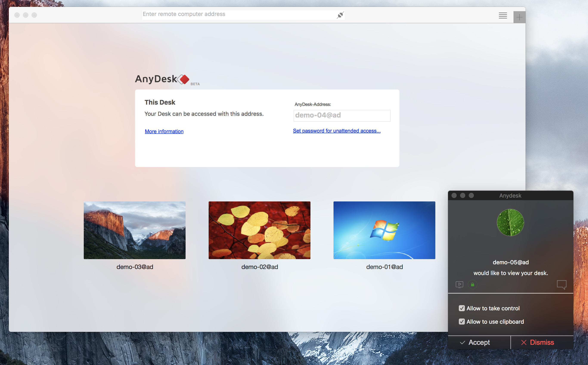Connect to demo-03@ad thumbnail
588x365 pixels.
pyautogui.click(x=135, y=230)
